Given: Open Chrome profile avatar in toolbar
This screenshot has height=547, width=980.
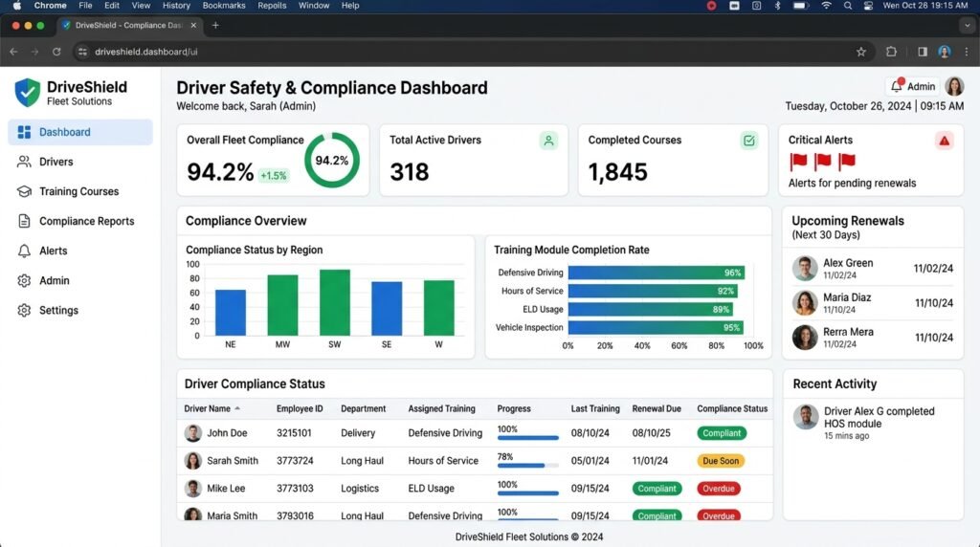Looking at the screenshot, I should tap(945, 52).
